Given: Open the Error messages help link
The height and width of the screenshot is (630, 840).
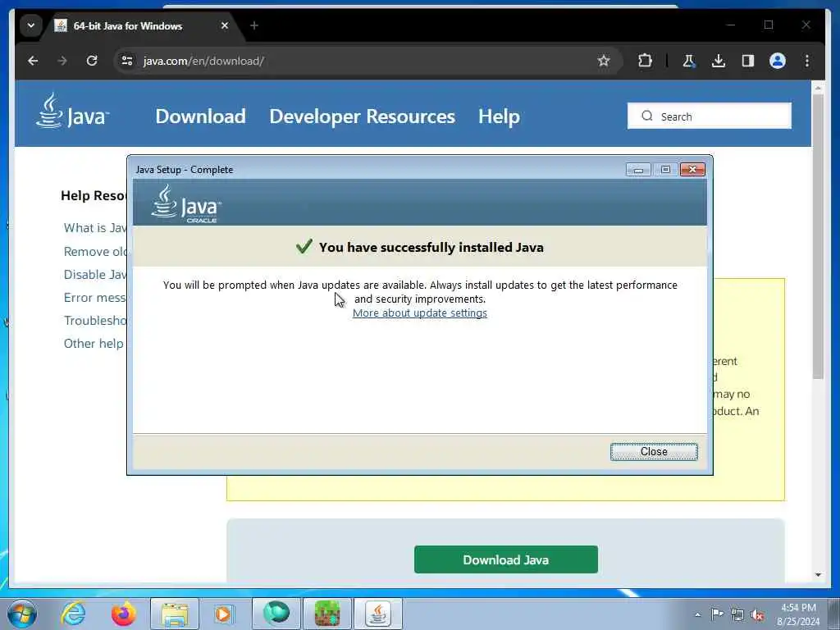Looking at the screenshot, I should coord(95,297).
